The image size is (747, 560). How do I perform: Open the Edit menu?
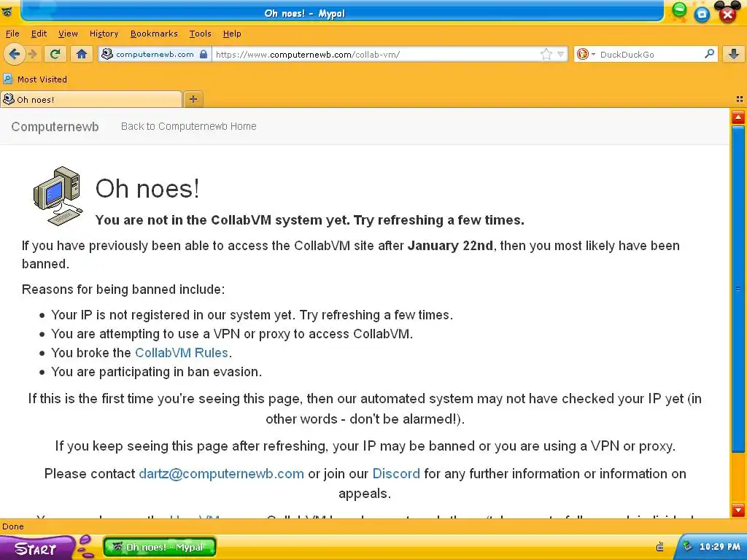pos(39,34)
